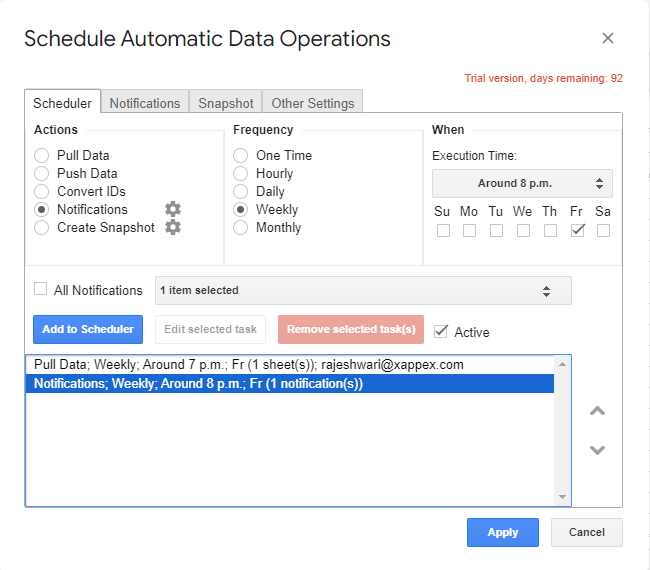Choose One Time frequency
The image size is (650, 570).
(240, 155)
